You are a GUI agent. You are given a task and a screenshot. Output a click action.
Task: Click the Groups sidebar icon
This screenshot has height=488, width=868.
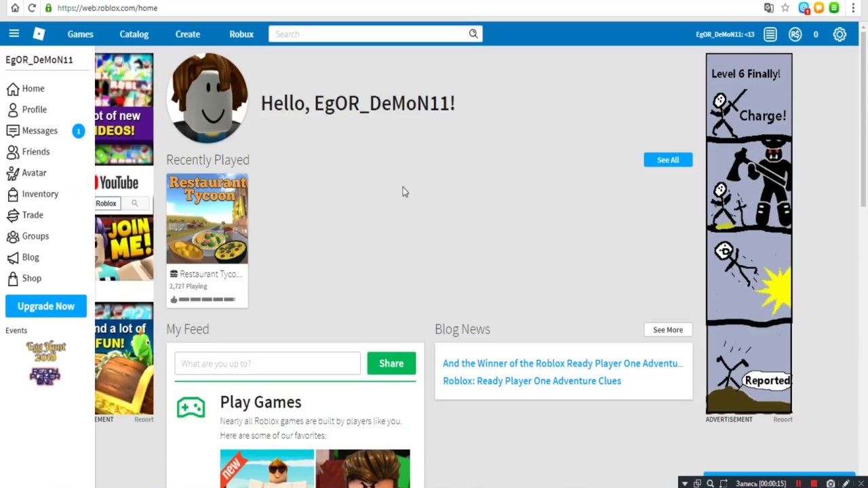13,236
